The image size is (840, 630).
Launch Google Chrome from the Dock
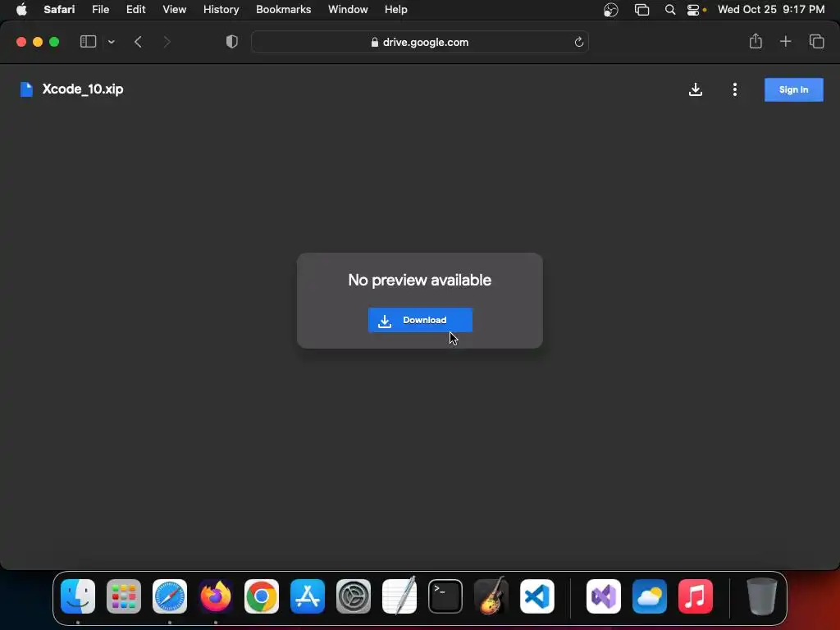click(262, 596)
